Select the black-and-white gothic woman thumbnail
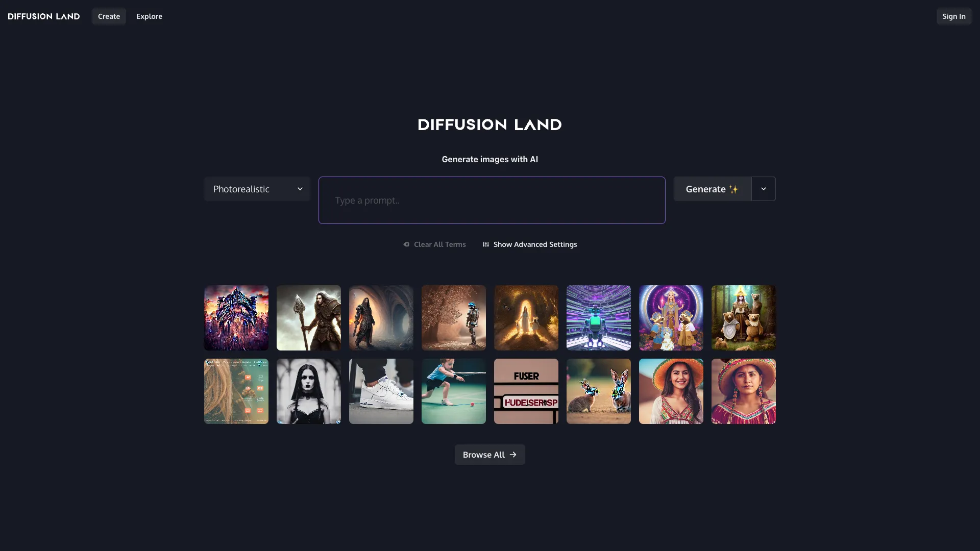The width and height of the screenshot is (980, 551). pyautogui.click(x=309, y=391)
